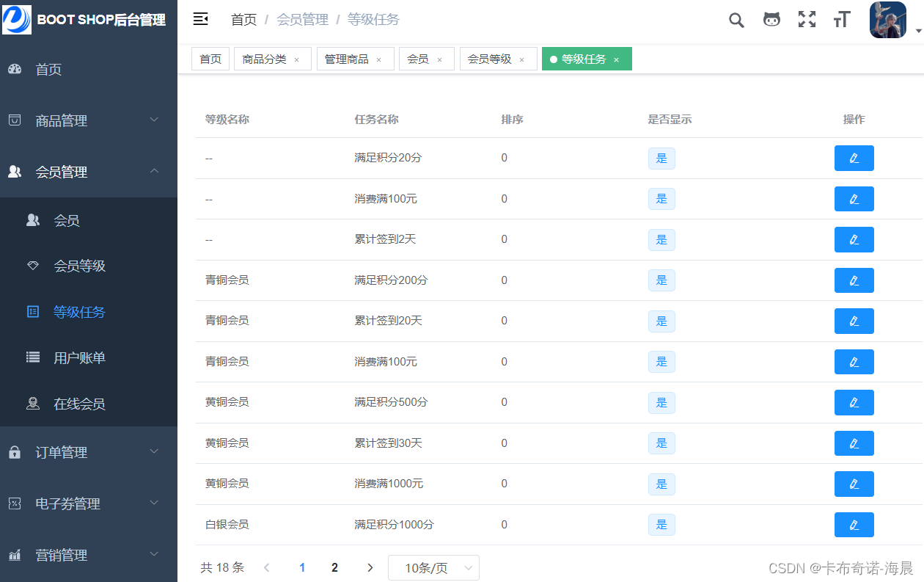Go to page 2 of the task list
This screenshot has width=924, height=582.
tap(334, 567)
